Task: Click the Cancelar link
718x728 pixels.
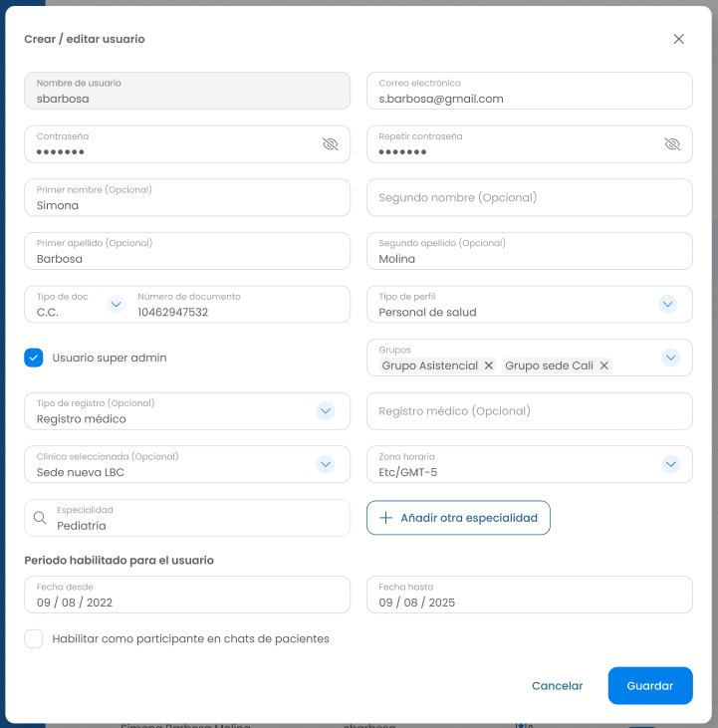Action: [557, 686]
